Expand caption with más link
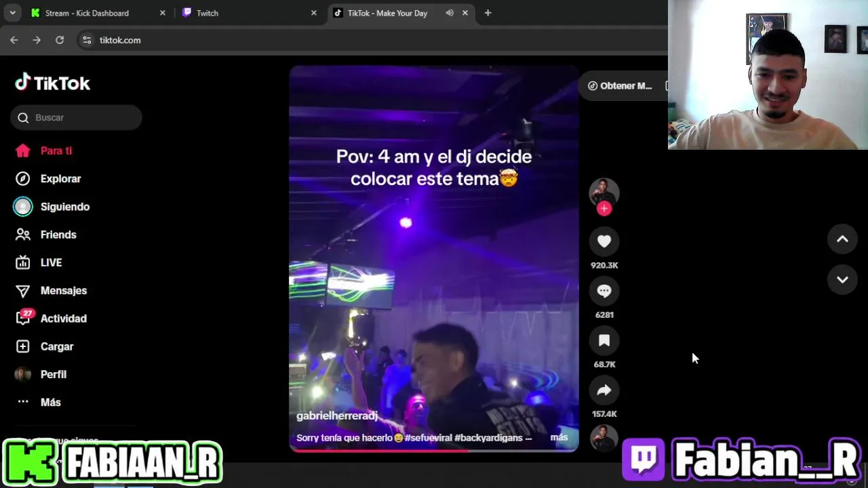Viewport: 868px width, 488px height. [559, 437]
